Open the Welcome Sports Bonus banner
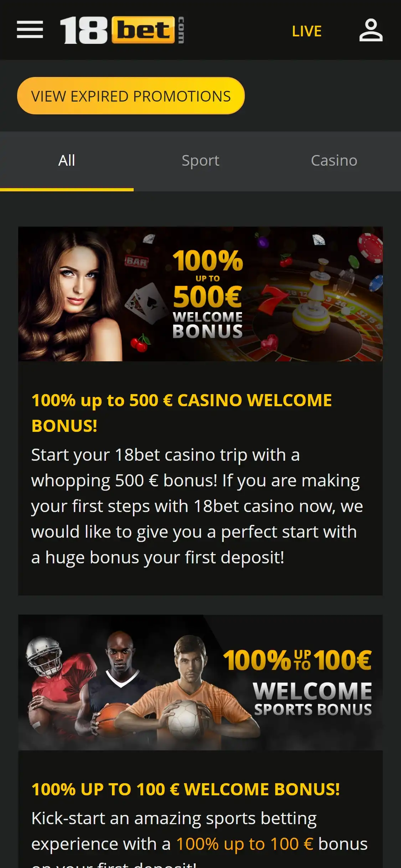This screenshot has height=868, width=401. point(200,682)
